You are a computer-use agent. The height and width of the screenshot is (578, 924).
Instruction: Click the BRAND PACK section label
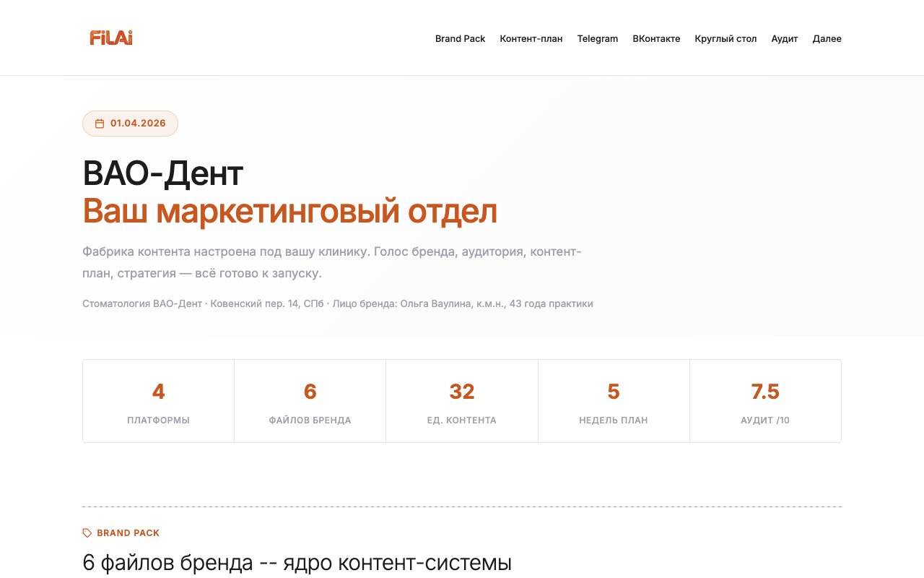(x=128, y=533)
